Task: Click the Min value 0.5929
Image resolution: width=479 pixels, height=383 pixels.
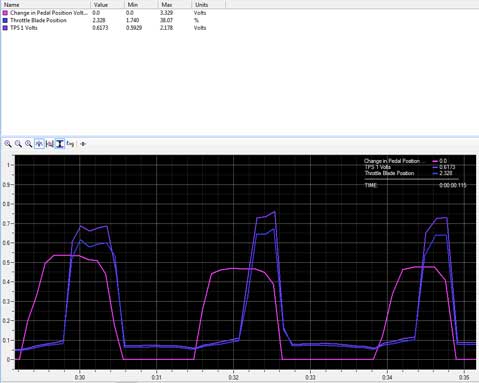Action: 134,28
